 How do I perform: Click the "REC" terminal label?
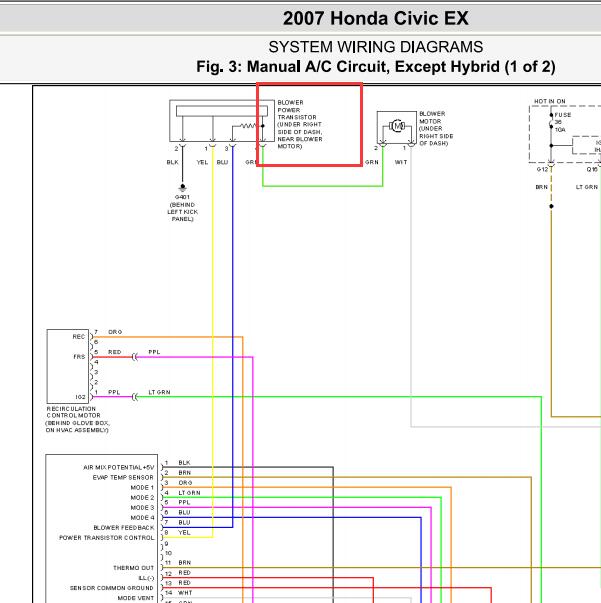[x=78, y=336]
